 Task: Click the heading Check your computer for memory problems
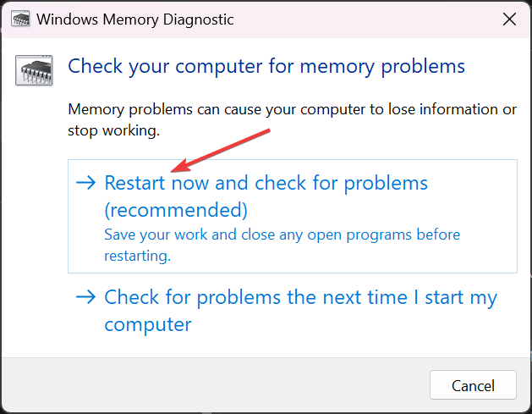click(266, 66)
